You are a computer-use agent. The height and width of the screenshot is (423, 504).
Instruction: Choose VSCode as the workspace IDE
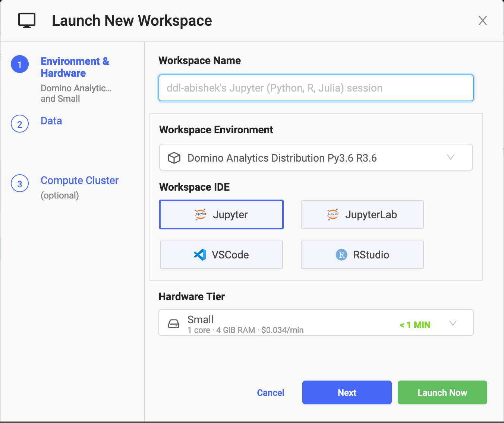[221, 255]
